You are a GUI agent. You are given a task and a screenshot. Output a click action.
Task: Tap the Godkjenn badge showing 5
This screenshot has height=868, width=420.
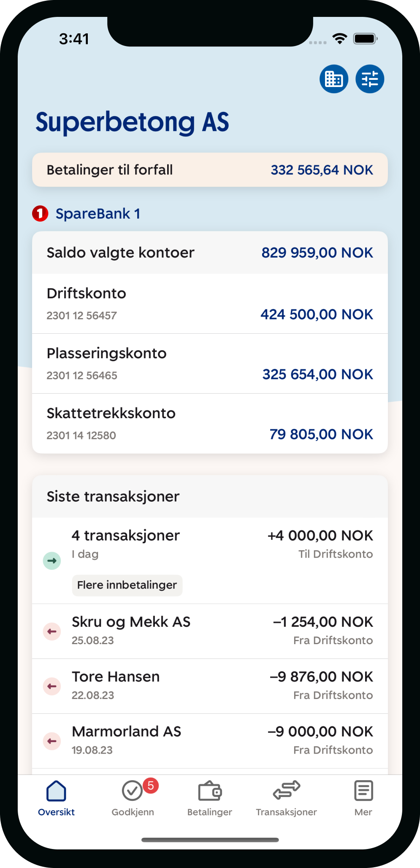click(151, 786)
